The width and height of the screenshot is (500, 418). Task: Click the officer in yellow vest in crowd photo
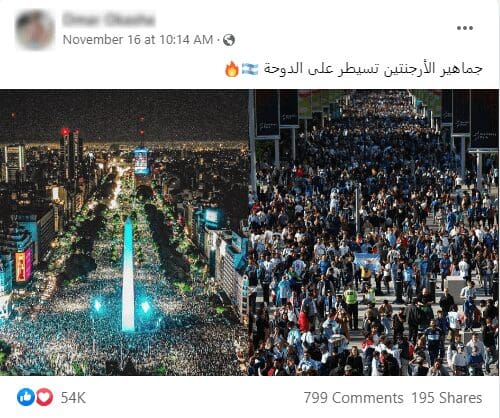tap(351, 305)
